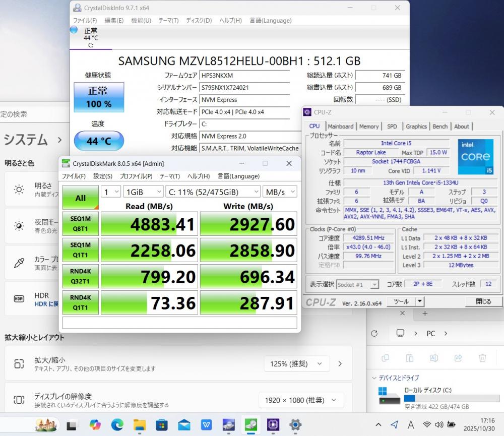Click the 正常 100% health status box

(x=99, y=97)
